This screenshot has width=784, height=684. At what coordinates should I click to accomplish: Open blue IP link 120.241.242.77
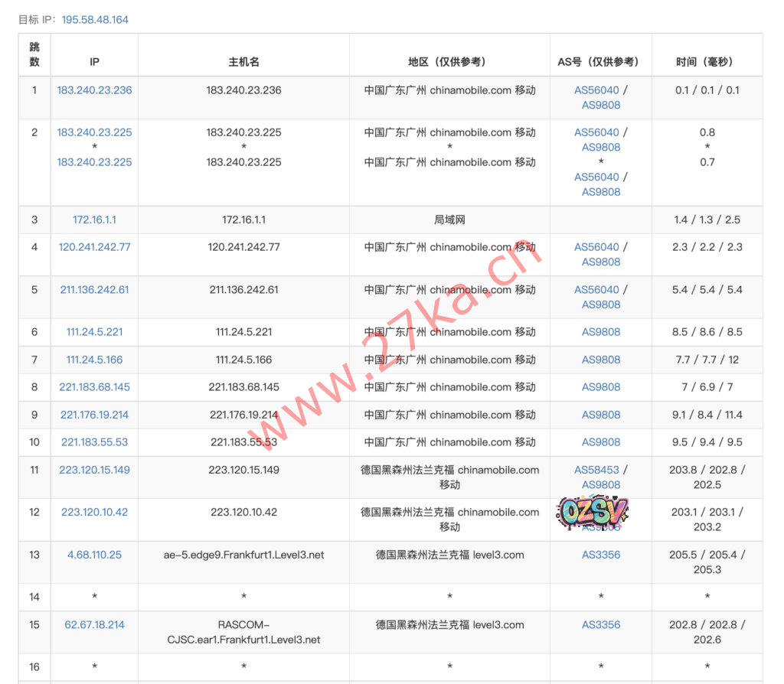click(94, 247)
